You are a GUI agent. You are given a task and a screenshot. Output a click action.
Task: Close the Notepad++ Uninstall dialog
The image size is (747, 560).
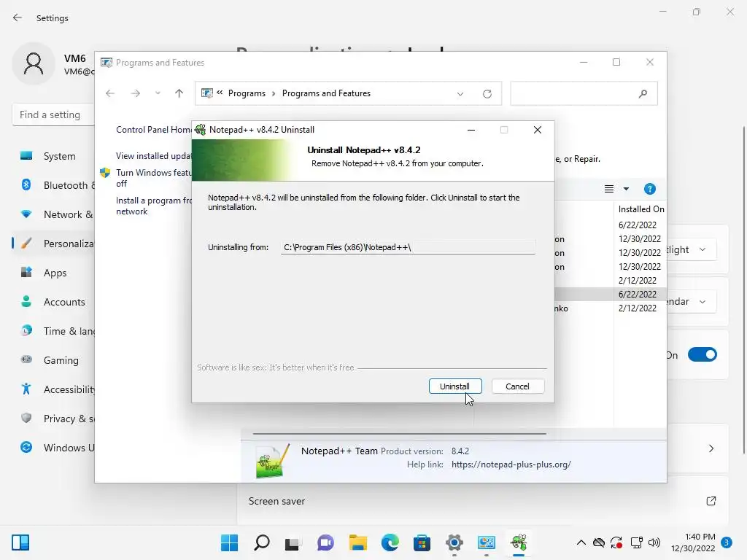pyautogui.click(x=538, y=130)
